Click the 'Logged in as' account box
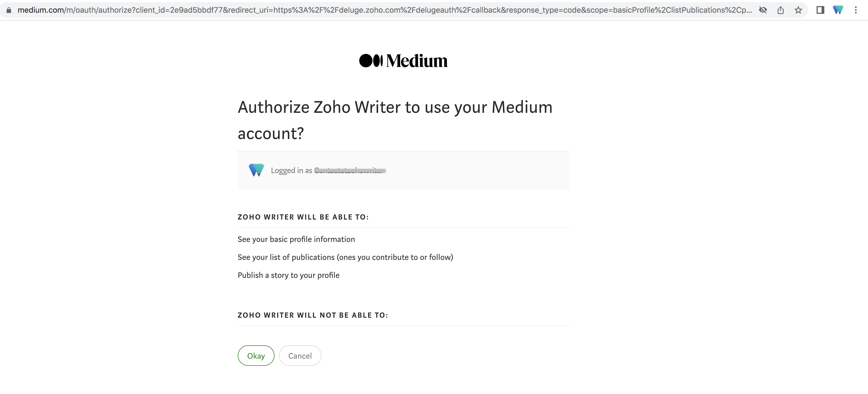This screenshot has height=394, width=868. [403, 170]
